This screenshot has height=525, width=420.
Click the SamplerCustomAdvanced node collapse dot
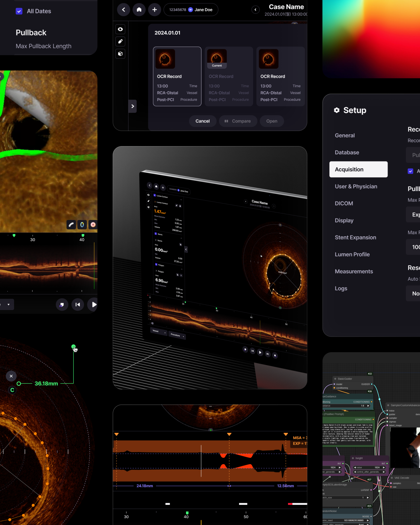tap(388, 405)
